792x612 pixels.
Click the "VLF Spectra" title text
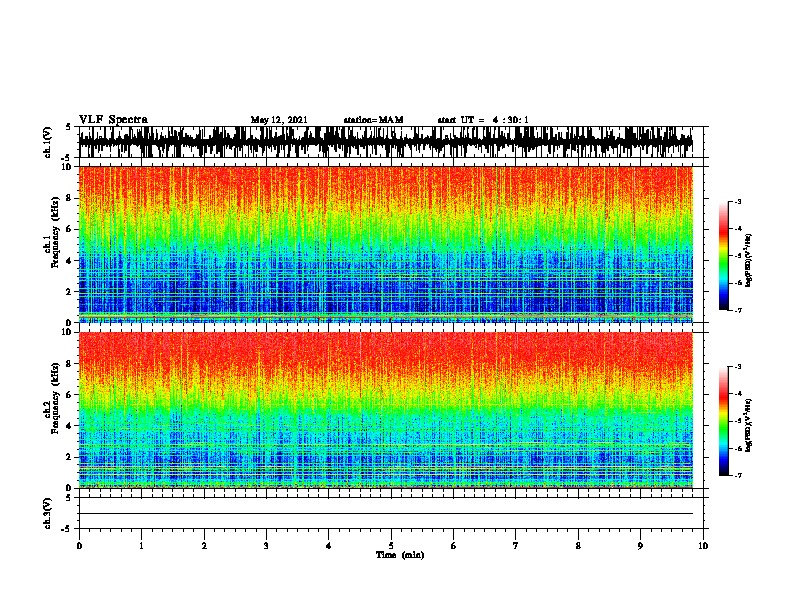point(113,120)
